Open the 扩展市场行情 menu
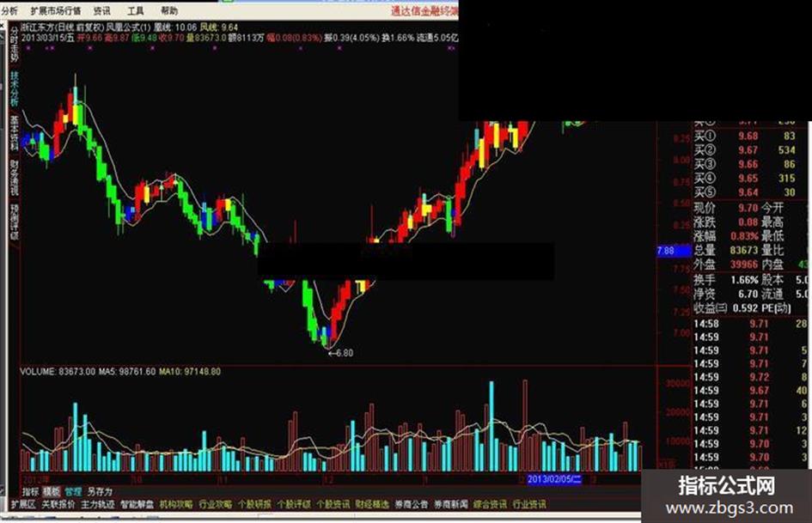 (x=55, y=10)
